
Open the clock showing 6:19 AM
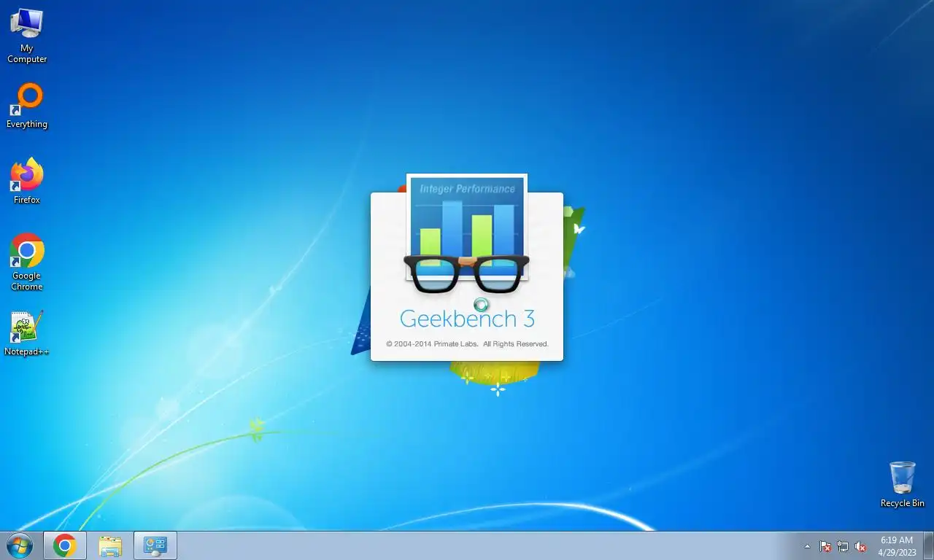[x=897, y=546]
